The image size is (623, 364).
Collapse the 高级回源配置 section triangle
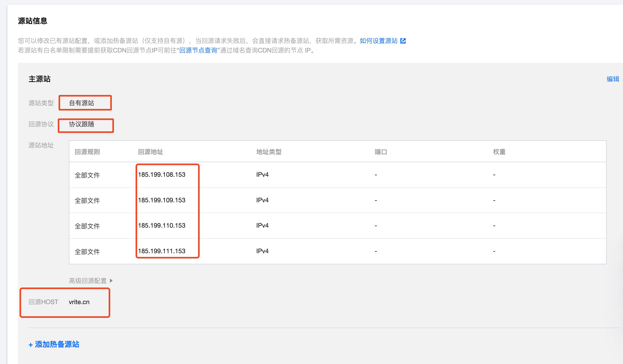(x=111, y=281)
